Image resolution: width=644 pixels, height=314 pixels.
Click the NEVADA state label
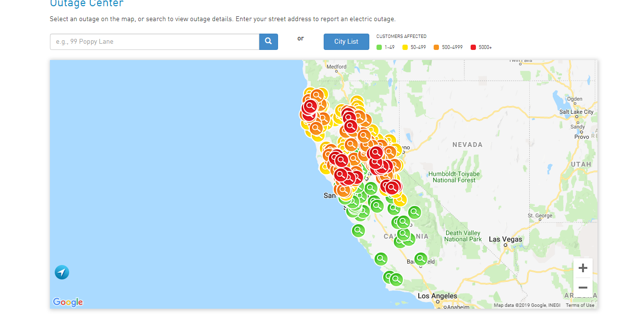pos(467,145)
